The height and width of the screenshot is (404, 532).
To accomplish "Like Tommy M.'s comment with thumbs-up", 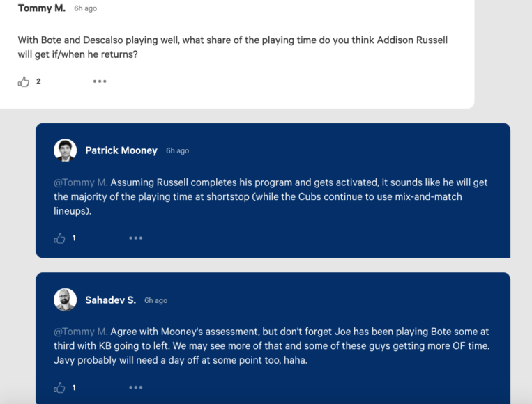I will [24, 81].
